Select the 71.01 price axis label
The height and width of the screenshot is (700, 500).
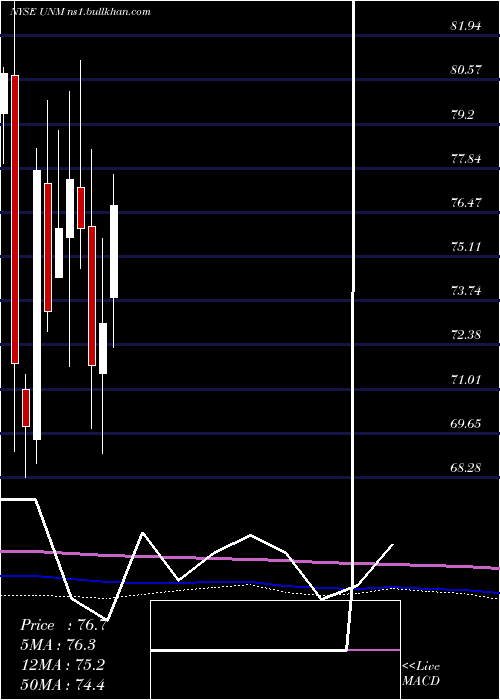[x=466, y=379]
